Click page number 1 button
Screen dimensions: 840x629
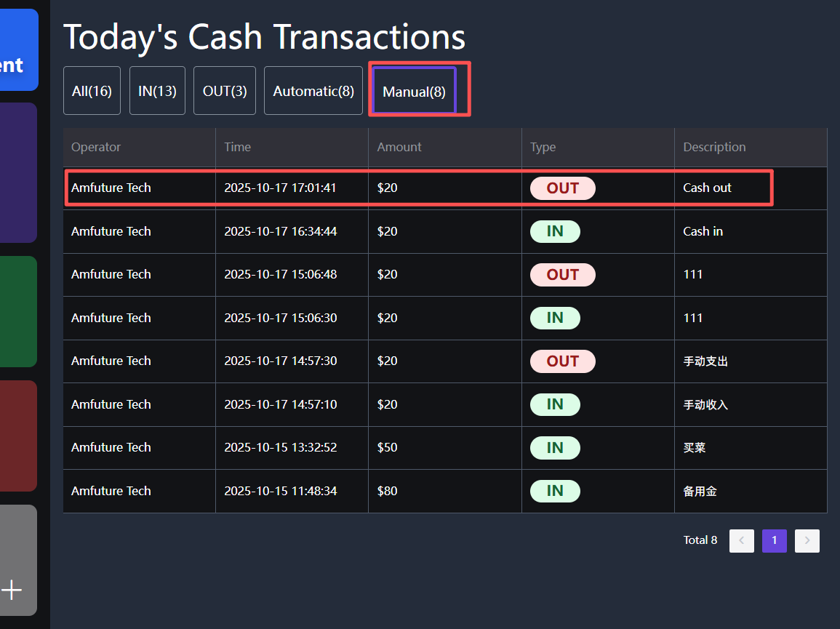click(x=774, y=540)
